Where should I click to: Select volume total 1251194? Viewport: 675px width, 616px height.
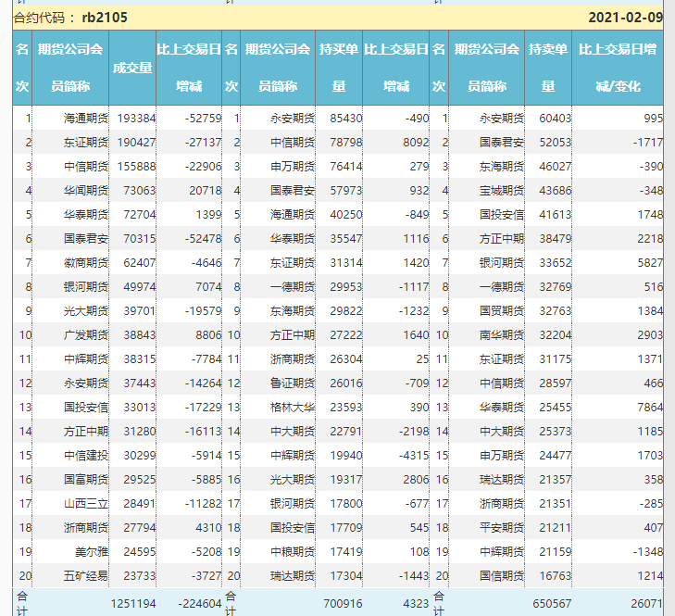point(133,604)
